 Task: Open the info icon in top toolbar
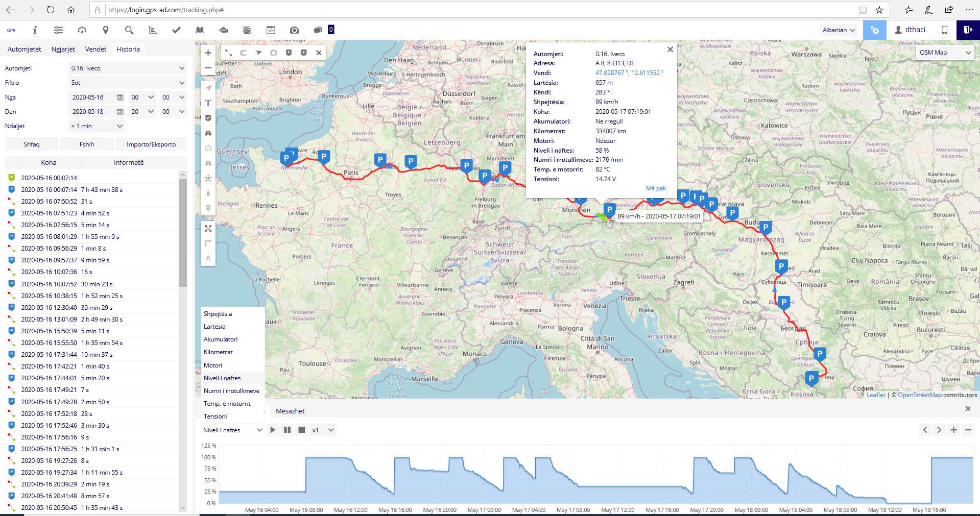click(35, 30)
